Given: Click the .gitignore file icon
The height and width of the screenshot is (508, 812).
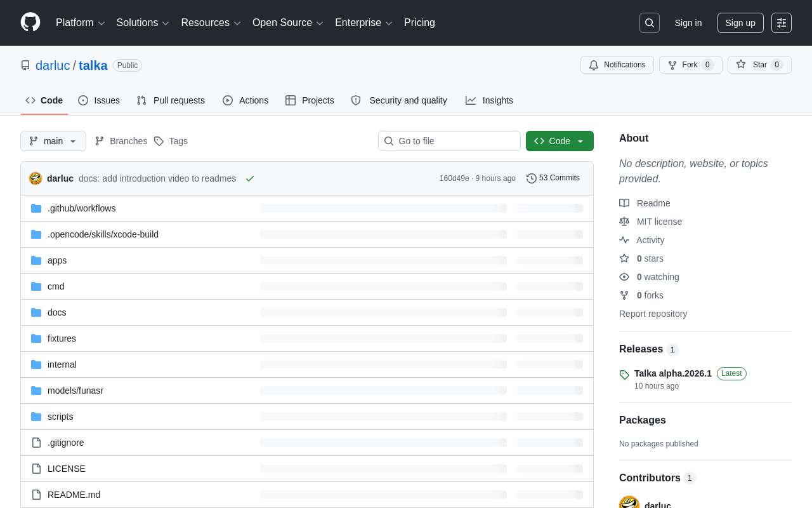Looking at the screenshot, I should click(x=36, y=443).
